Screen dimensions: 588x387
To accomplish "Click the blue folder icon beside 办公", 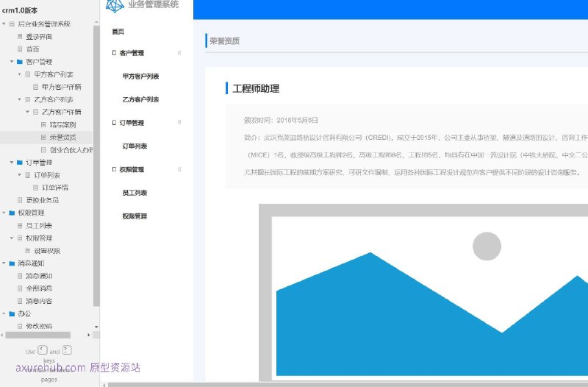I will [x=12, y=313].
